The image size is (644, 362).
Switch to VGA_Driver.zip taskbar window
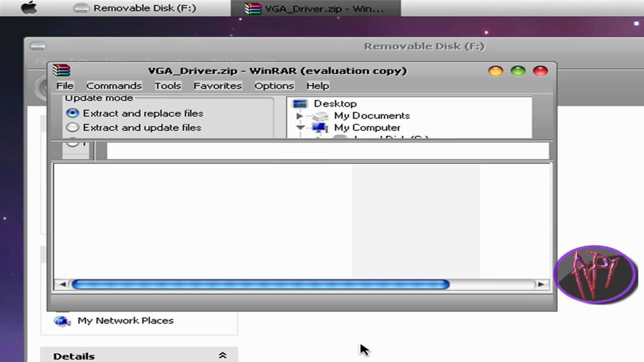316,8
